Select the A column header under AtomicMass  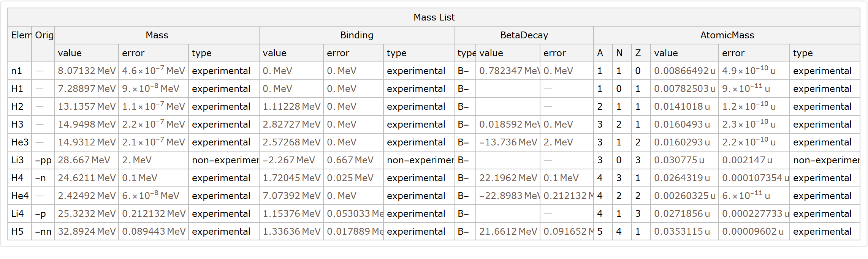pos(600,53)
